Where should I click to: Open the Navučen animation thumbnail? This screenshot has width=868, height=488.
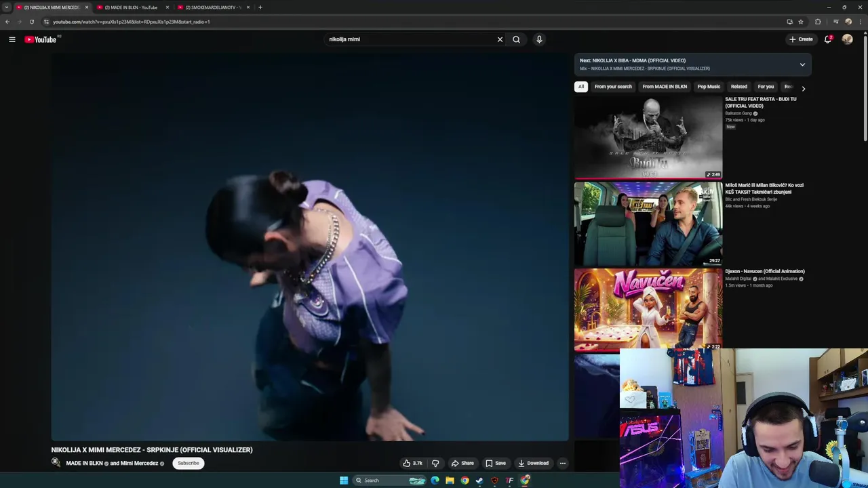click(x=648, y=310)
